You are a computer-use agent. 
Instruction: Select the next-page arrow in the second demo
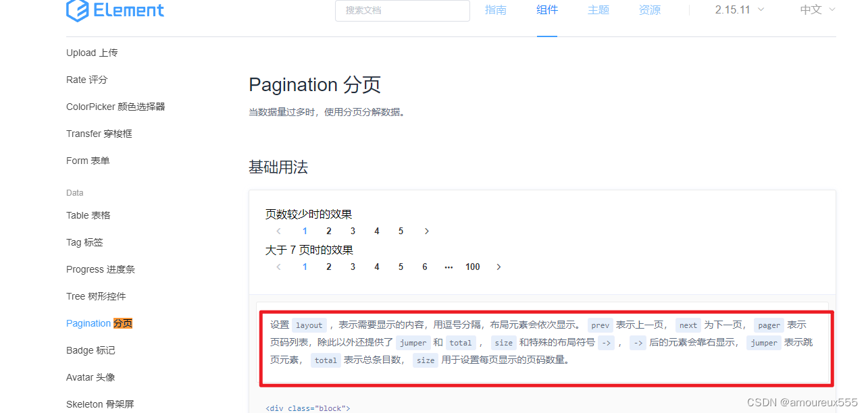[499, 267]
